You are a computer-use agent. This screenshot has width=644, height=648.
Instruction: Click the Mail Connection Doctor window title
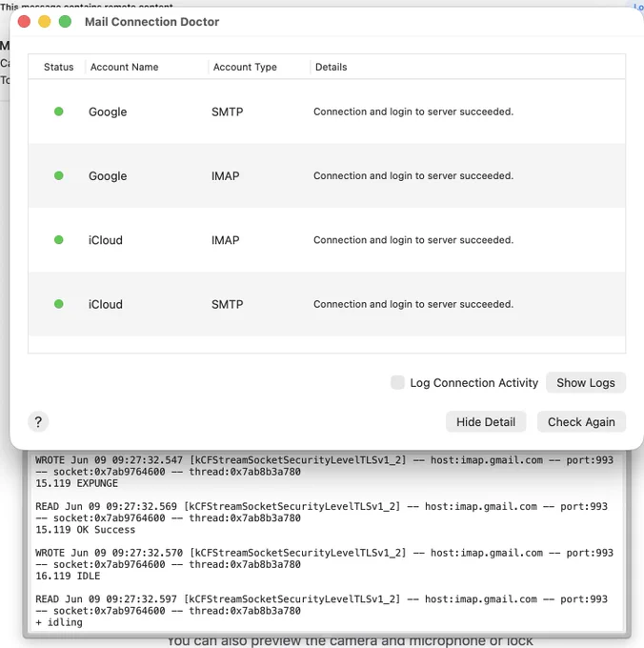tap(152, 22)
